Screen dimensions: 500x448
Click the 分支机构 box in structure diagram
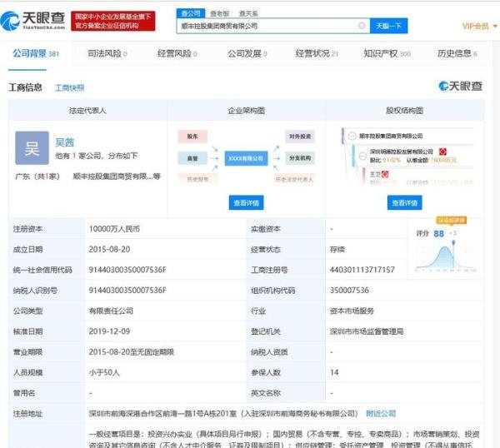coord(300,158)
